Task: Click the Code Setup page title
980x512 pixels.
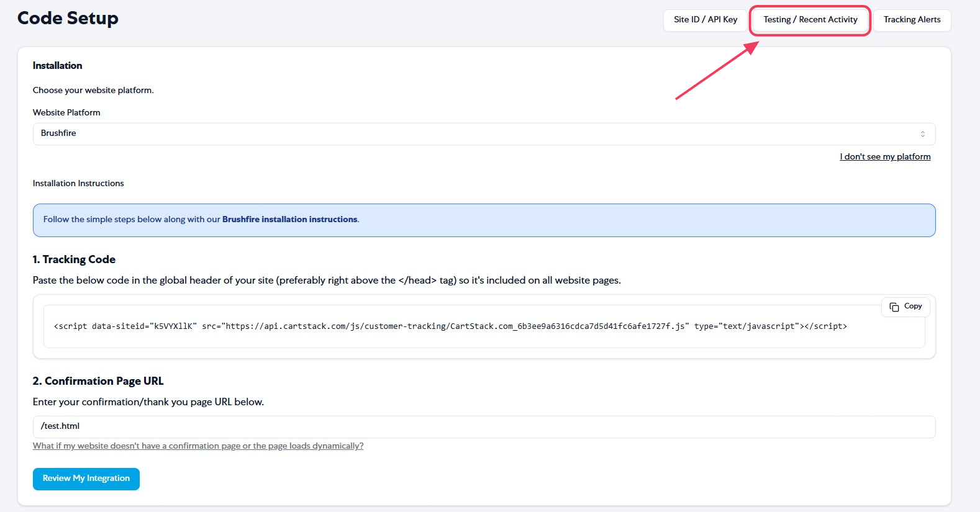Action: pyautogui.click(x=68, y=18)
